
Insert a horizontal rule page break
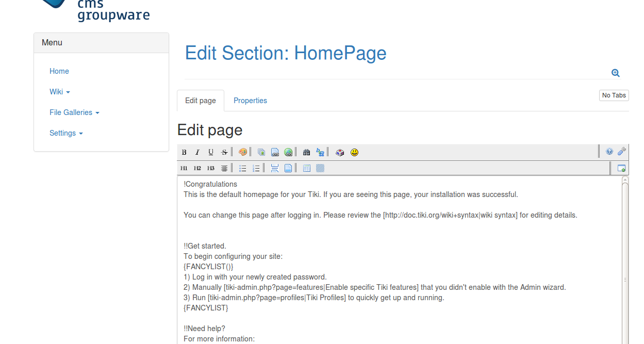point(275,168)
